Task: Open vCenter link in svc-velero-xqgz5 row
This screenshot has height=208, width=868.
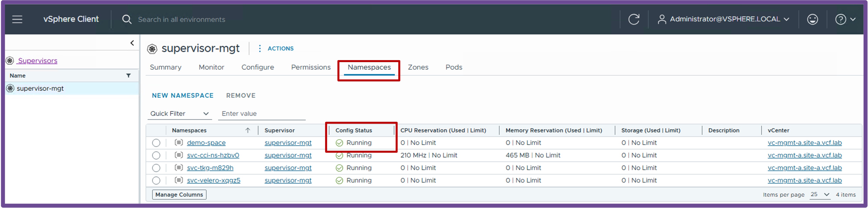Action: tap(805, 180)
